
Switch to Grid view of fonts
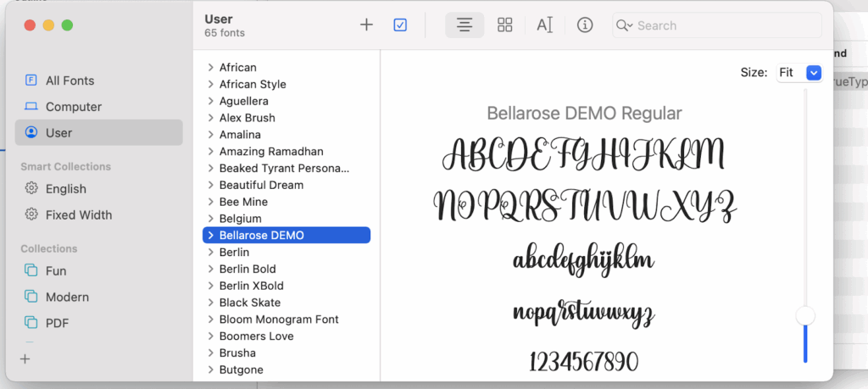click(x=505, y=25)
